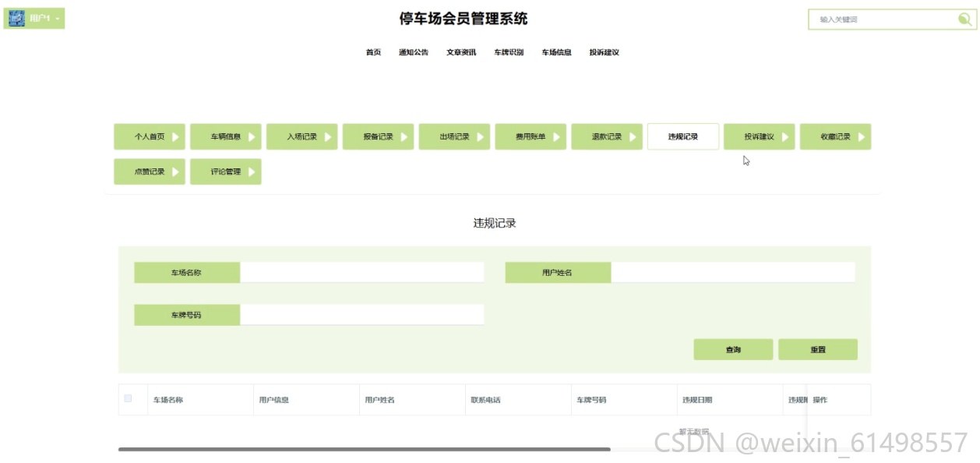The height and width of the screenshot is (463, 980).
Task: Select the active 违规记录 tab
Action: click(683, 136)
